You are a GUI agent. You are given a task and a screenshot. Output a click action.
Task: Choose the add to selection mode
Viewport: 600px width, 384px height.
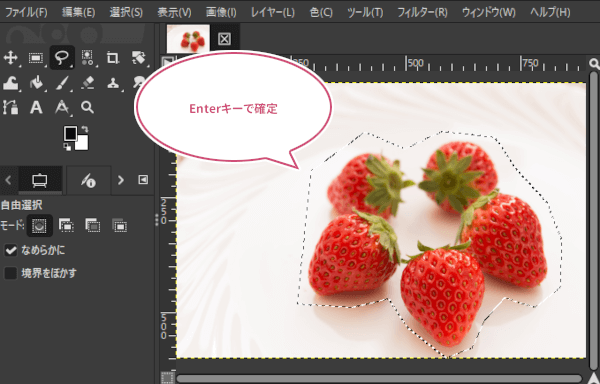[66, 226]
